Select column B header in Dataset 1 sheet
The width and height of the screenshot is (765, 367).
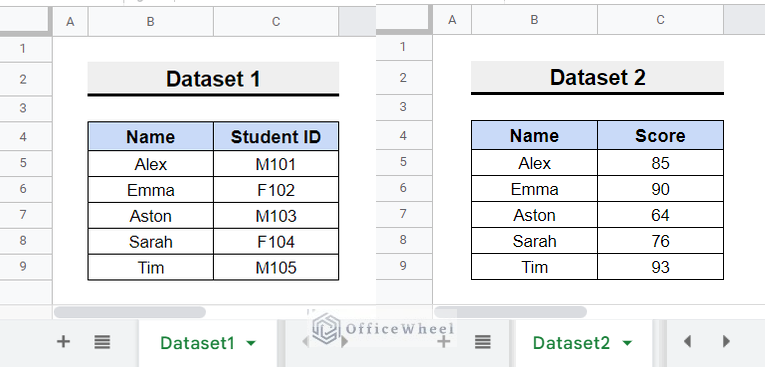pyautogui.click(x=150, y=21)
